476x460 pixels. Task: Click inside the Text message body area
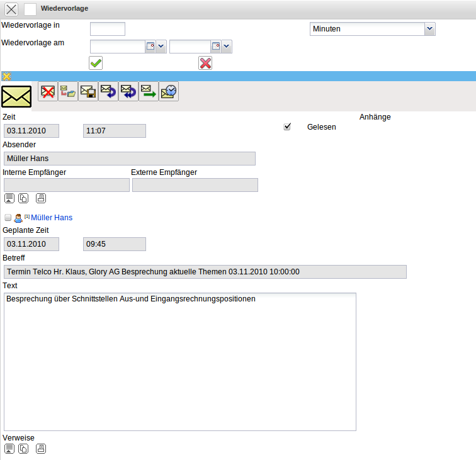click(180, 362)
